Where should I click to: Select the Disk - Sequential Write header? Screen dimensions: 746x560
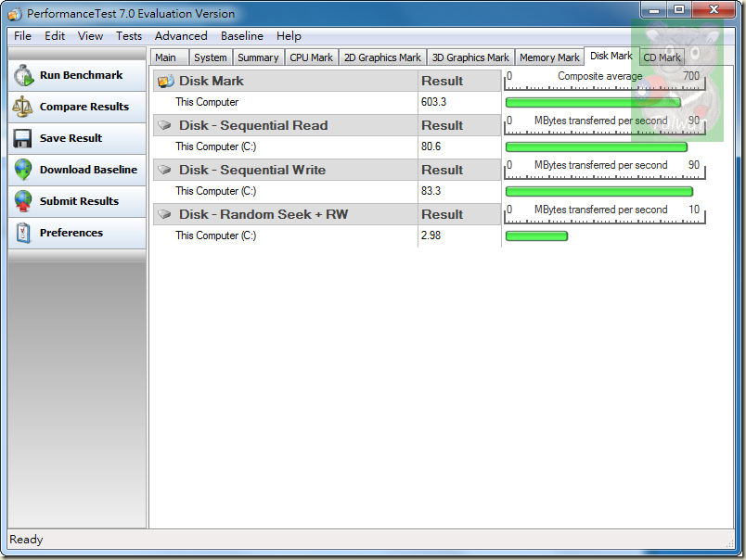pos(252,170)
